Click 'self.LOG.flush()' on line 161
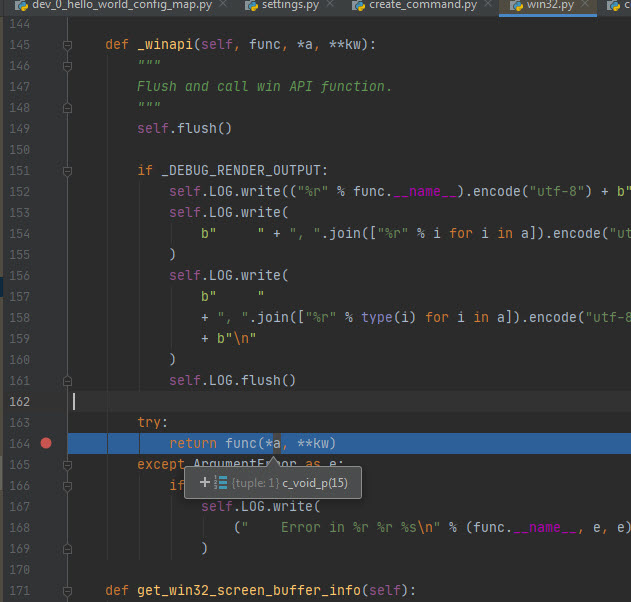Viewport: 631px width, 602px height. (232, 380)
